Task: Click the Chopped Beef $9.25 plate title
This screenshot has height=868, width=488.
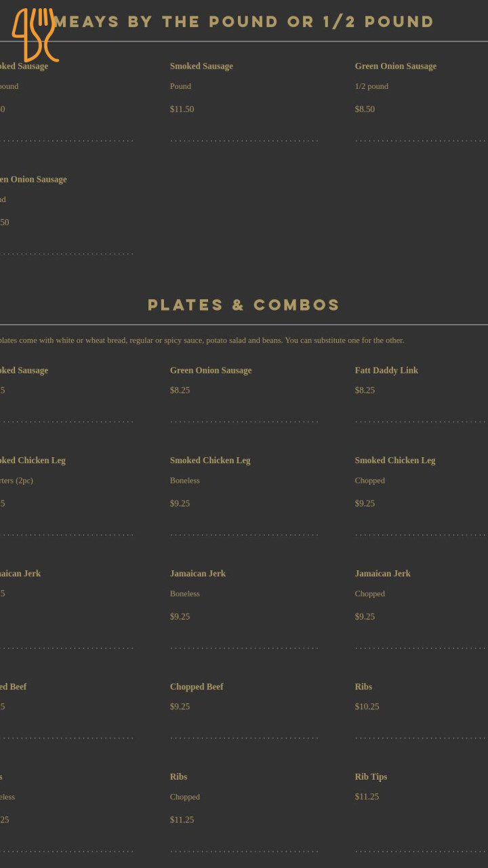Action: (197, 687)
